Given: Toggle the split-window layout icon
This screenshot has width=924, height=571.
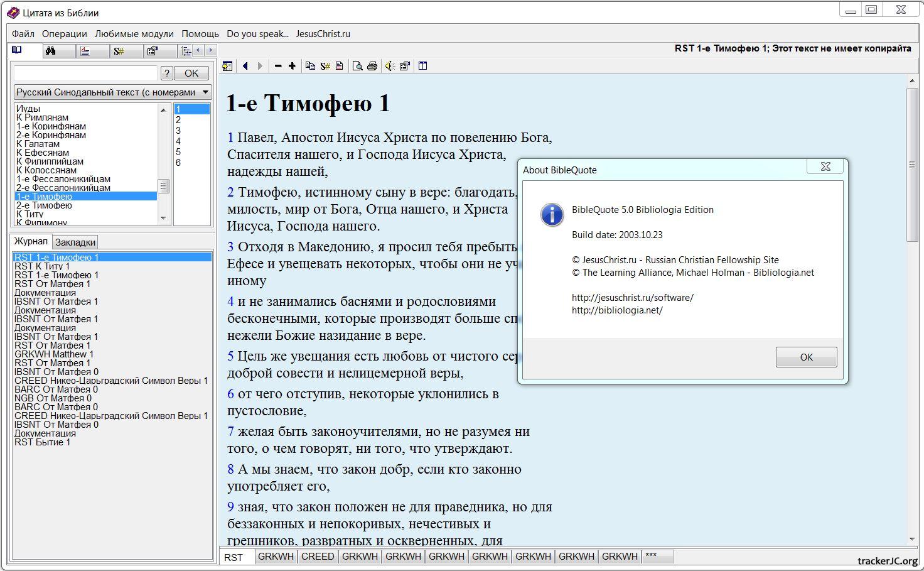Looking at the screenshot, I should 423,66.
